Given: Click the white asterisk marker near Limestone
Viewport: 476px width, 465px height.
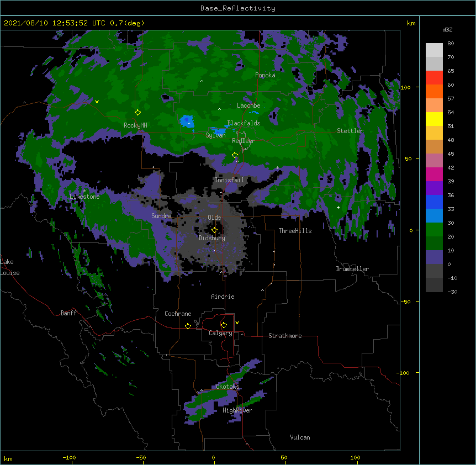Looking at the screenshot, I should click(x=84, y=191).
